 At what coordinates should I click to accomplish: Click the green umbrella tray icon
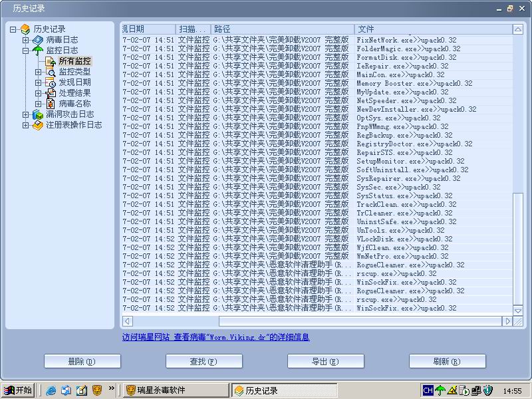click(x=440, y=390)
